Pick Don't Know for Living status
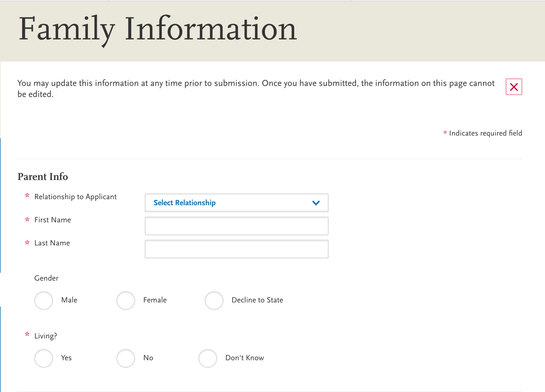545x392 pixels. coord(207,358)
